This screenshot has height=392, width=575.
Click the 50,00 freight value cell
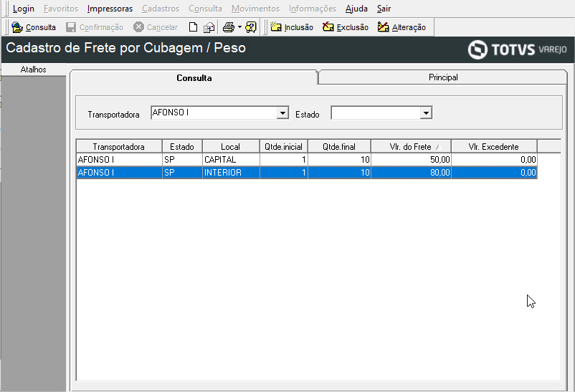coord(411,160)
